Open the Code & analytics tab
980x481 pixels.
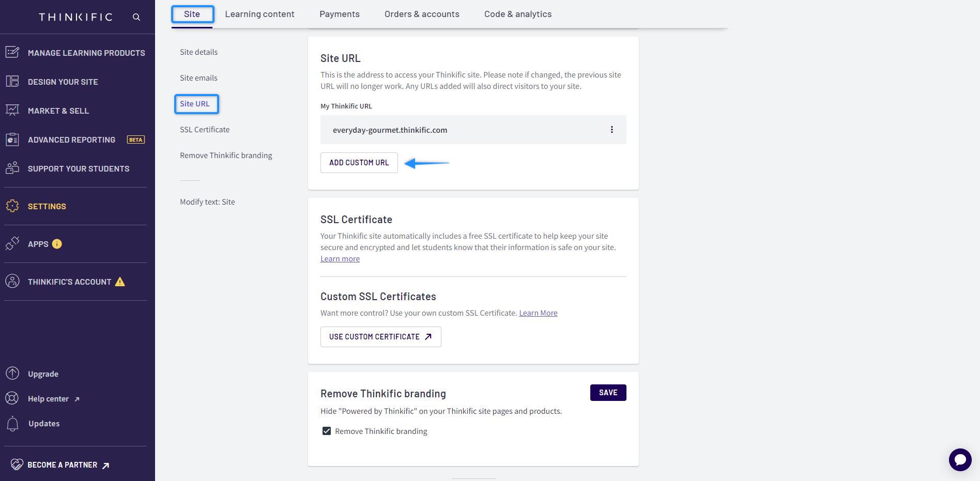[517, 14]
